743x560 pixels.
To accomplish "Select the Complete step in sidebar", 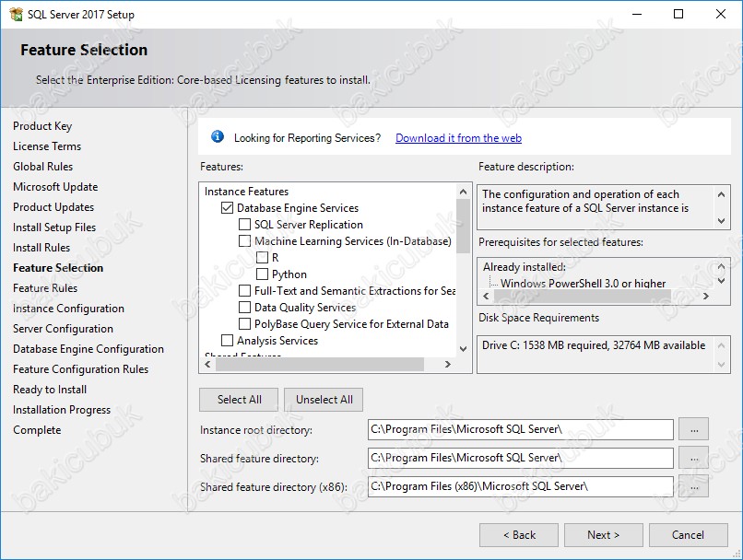I will tap(37, 430).
